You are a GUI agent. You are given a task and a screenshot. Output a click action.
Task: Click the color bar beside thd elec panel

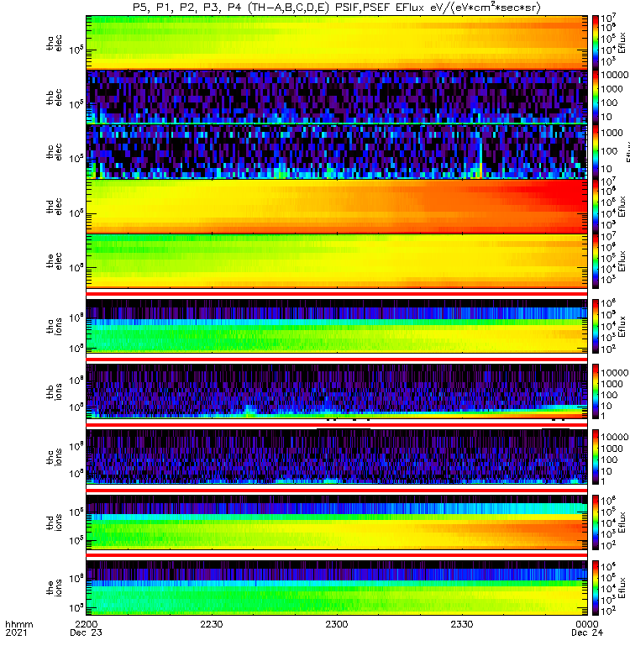click(596, 206)
